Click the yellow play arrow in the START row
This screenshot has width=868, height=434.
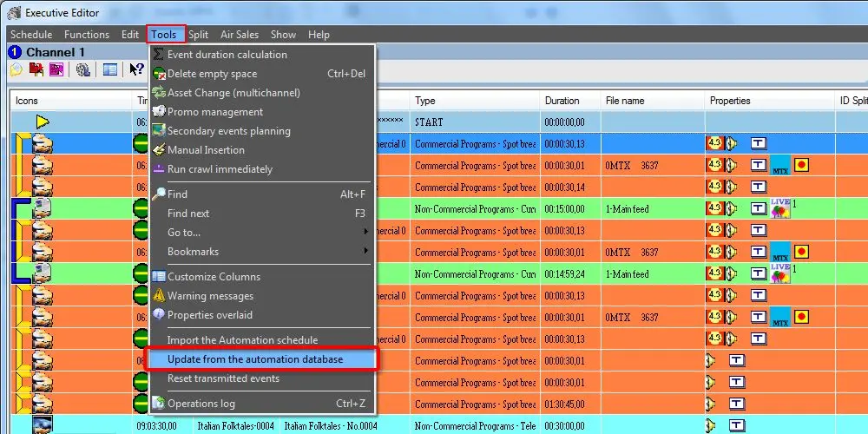[43, 122]
